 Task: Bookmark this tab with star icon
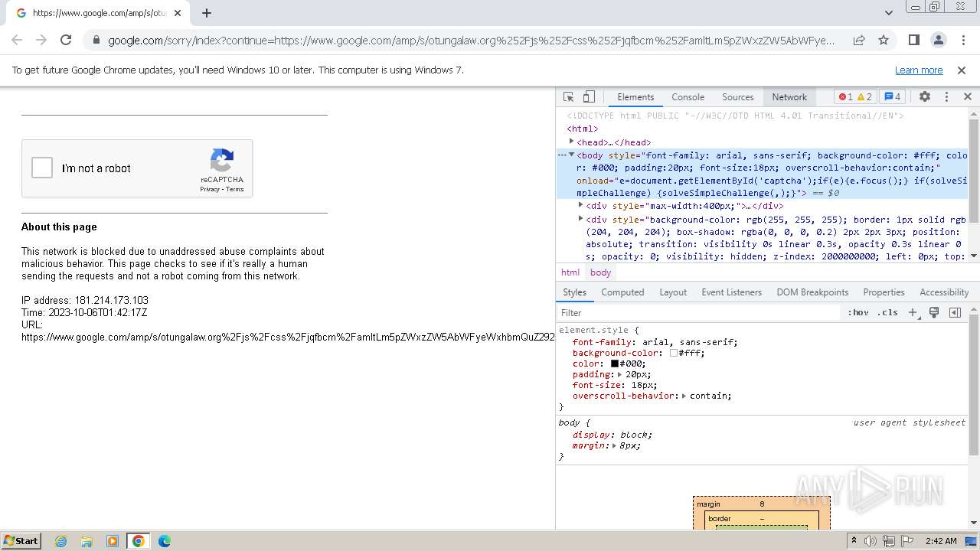(x=884, y=41)
